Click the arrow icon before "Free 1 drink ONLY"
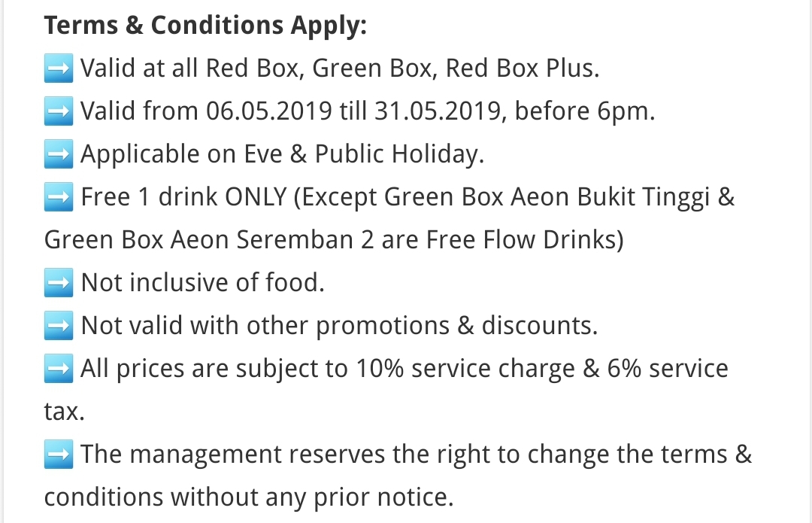The height and width of the screenshot is (523, 812). click(x=59, y=197)
